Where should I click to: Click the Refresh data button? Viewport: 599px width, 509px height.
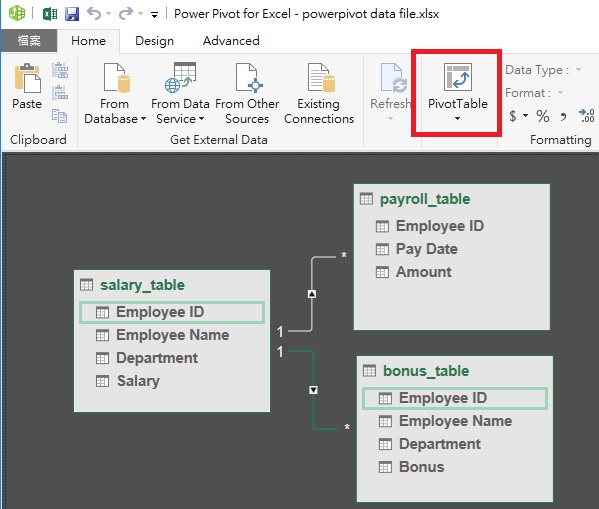tap(390, 86)
